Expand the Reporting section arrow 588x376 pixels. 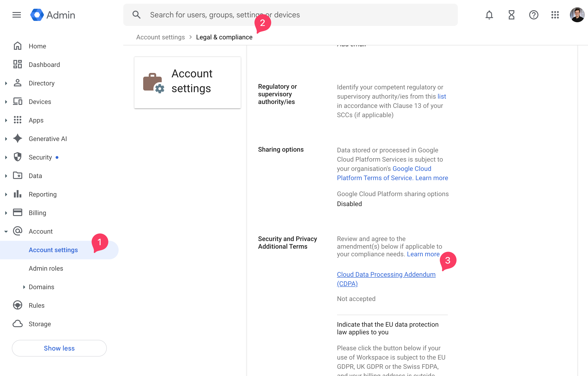[6, 194]
